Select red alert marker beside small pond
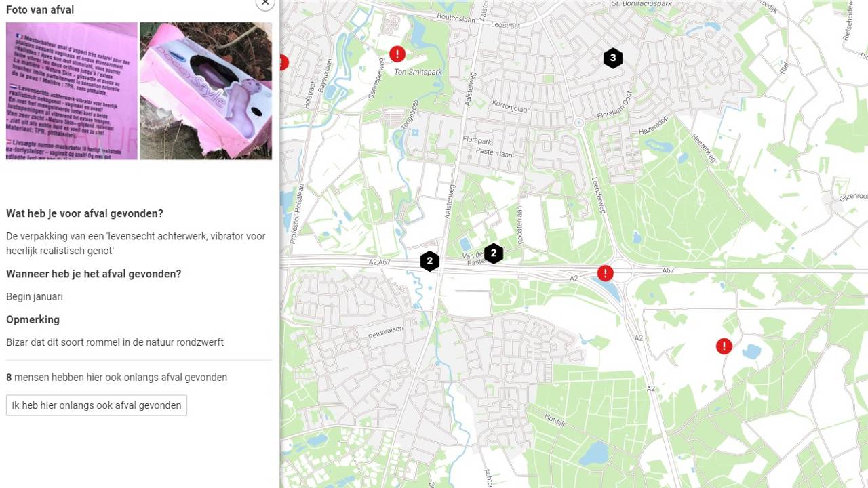 point(724,346)
